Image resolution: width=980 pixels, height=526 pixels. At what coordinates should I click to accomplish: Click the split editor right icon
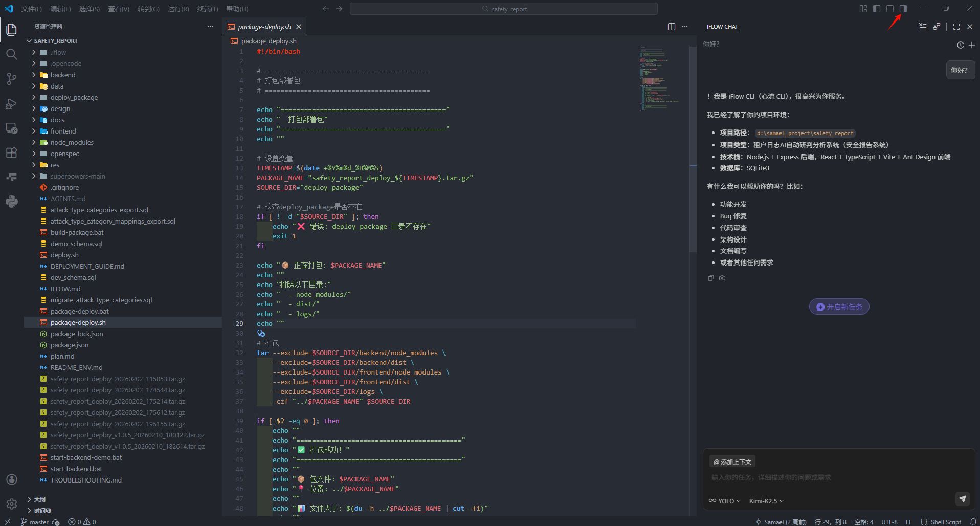click(671, 27)
